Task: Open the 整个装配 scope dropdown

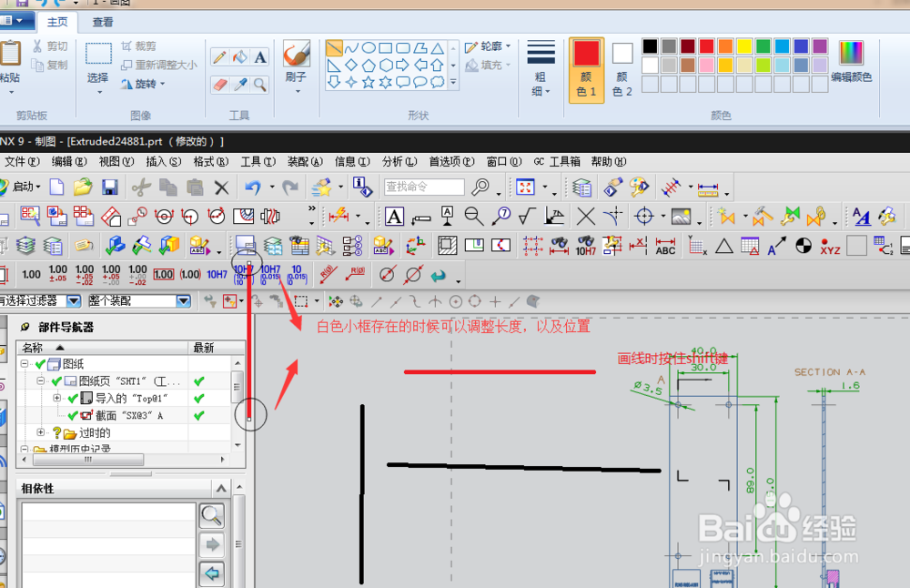Action: (x=184, y=300)
